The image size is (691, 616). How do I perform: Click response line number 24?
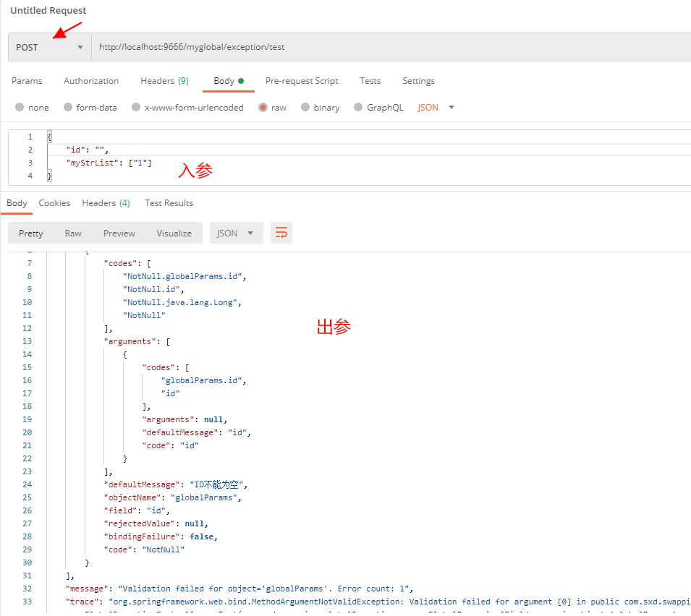tap(27, 485)
